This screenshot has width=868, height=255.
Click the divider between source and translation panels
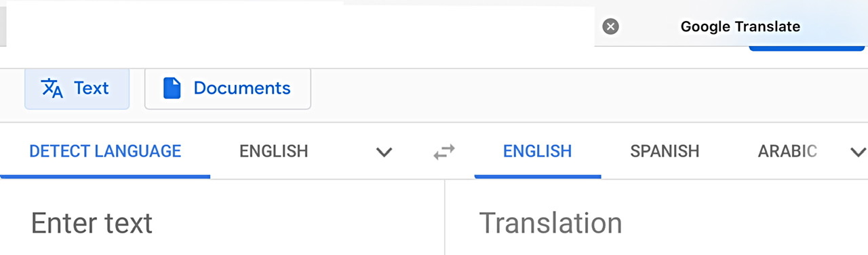tap(445, 217)
